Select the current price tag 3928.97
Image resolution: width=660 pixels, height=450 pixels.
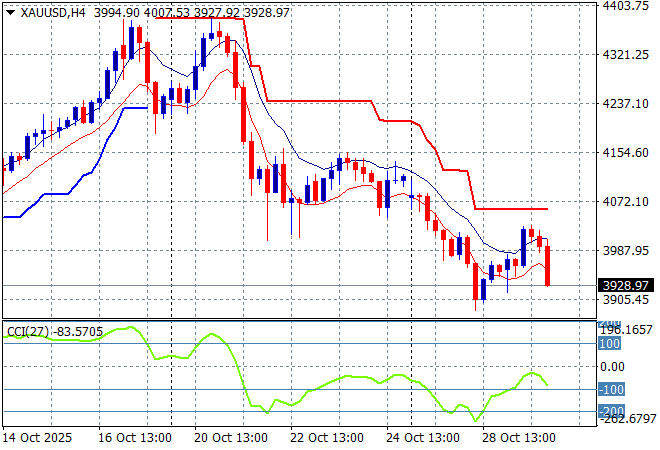coord(625,286)
